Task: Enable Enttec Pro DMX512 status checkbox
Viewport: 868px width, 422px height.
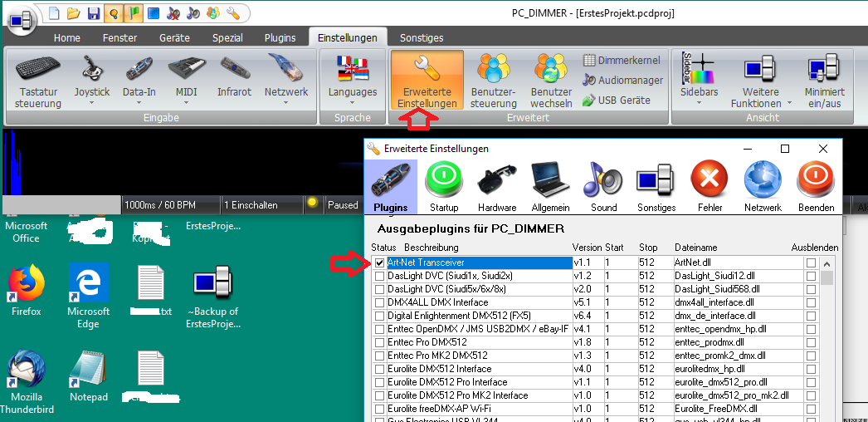Action: pos(380,342)
